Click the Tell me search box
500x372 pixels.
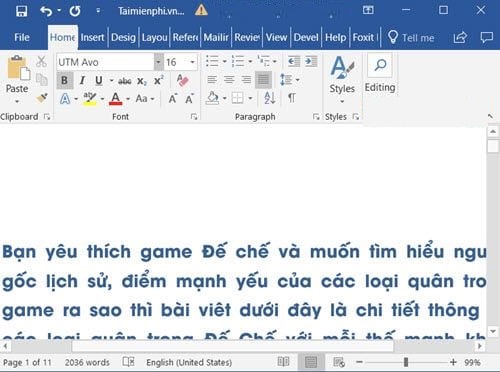tap(411, 37)
